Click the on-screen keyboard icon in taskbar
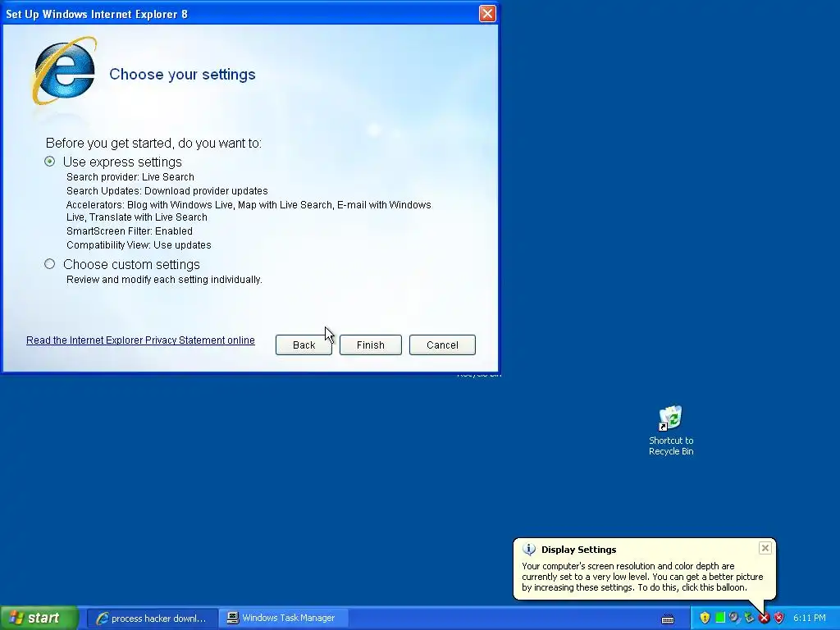Image resolution: width=840 pixels, height=630 pixels. (668, 619)
